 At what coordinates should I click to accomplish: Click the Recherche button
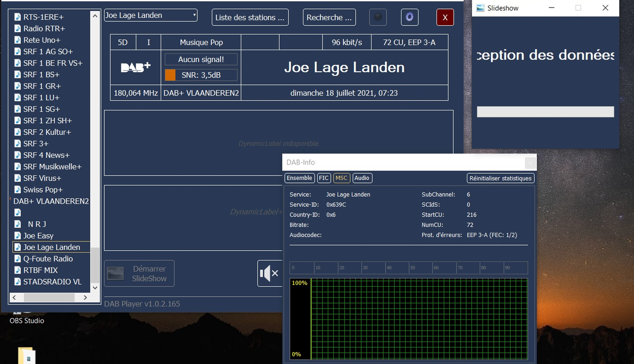click(x=329, y=17)
